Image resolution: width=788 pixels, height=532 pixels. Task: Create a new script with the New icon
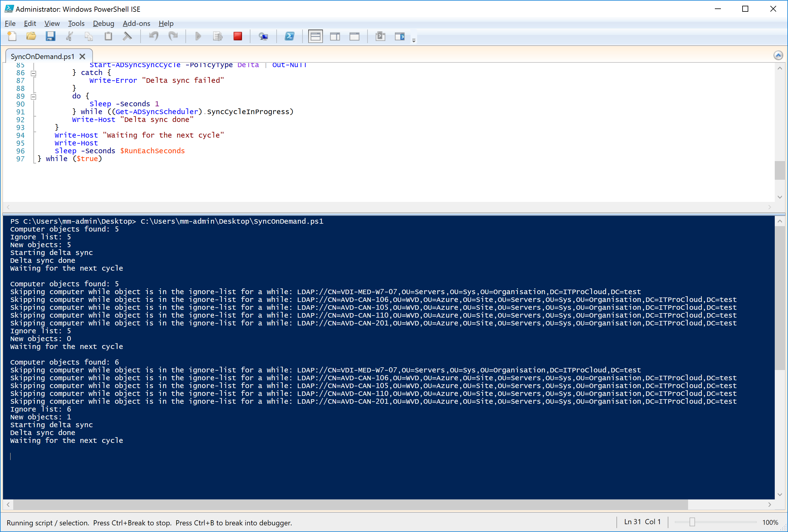click(12, 36)
